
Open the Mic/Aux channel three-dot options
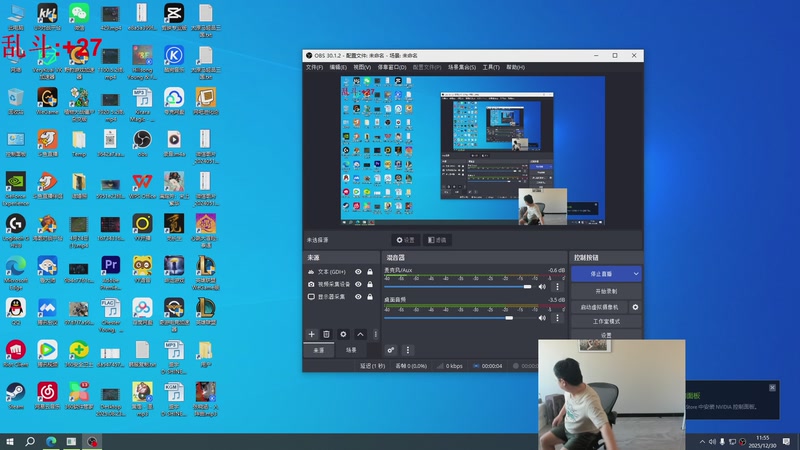[557, 287]
